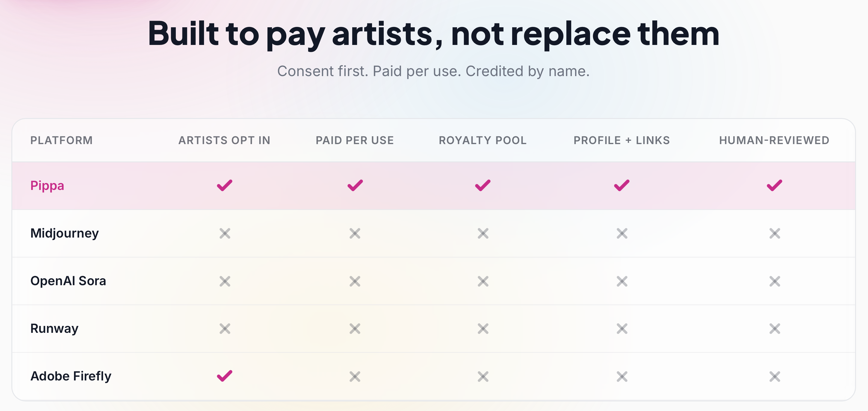
Task: Click the Built to pay artists heading
Action: pos(434,33)
